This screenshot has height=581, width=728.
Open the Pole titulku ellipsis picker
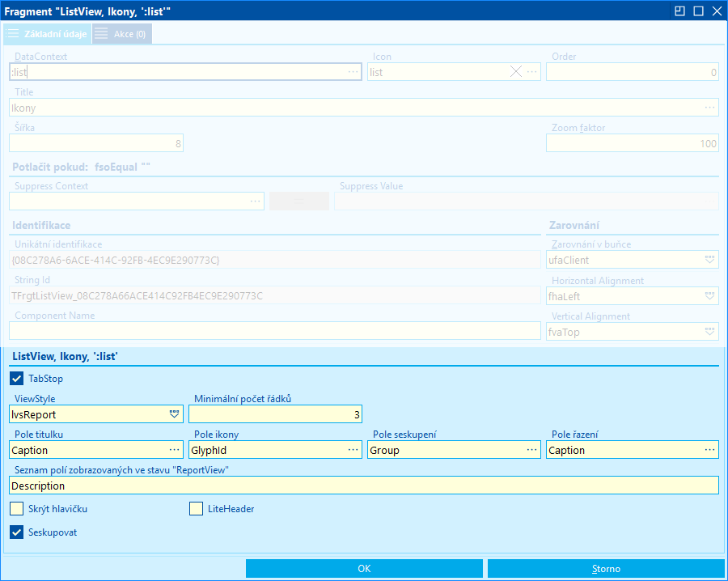coord(174,450)
